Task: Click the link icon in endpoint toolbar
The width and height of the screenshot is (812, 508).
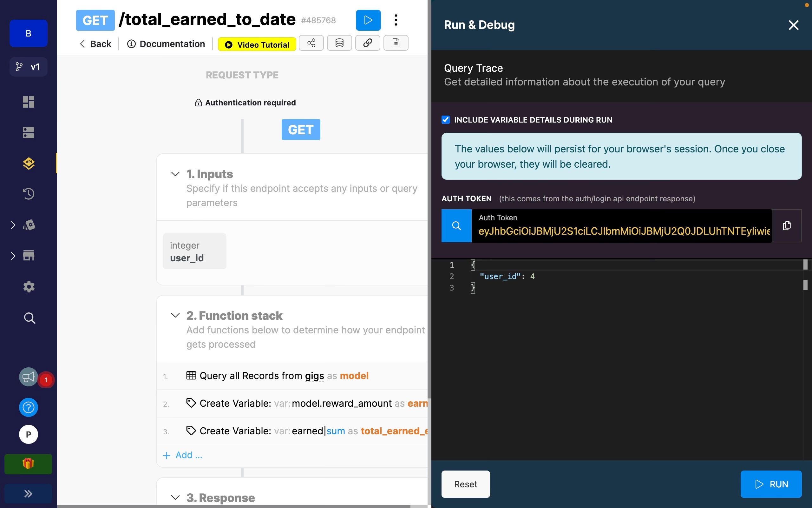Action: (x=368, y=43)
